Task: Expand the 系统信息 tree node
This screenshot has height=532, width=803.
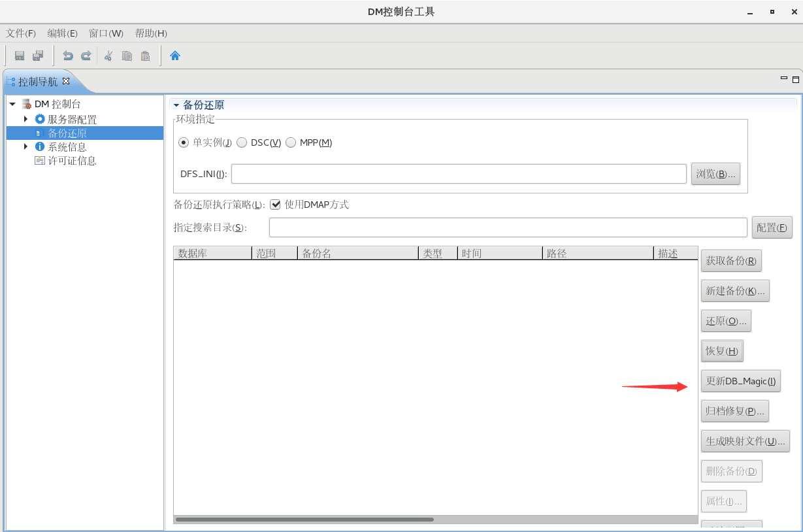Action: coord(25,146)
